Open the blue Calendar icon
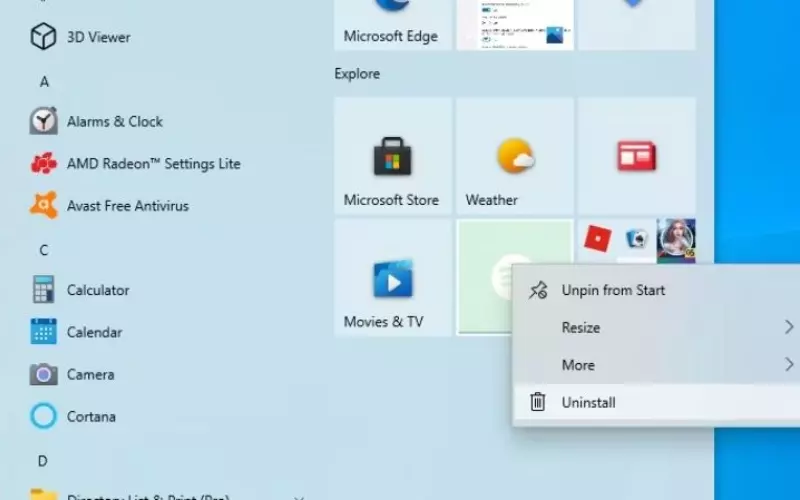The image size is (800, 500). 43,332
